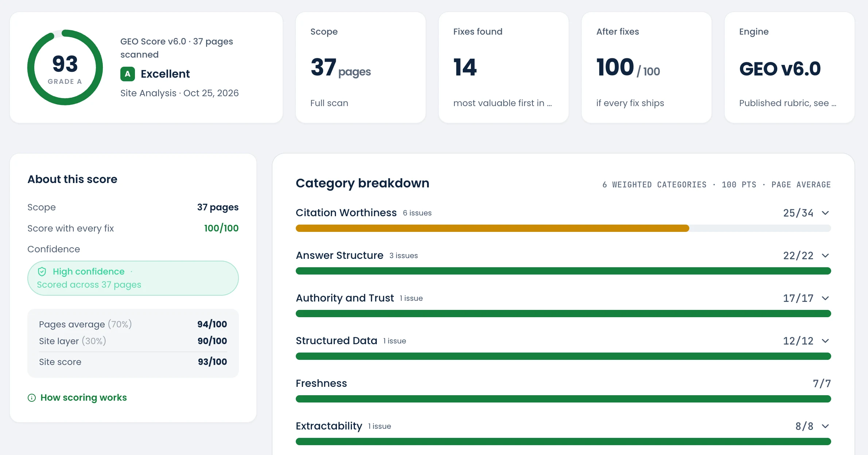
Task: Click the '1 issue' label beside Extractability
Action: 380,426
